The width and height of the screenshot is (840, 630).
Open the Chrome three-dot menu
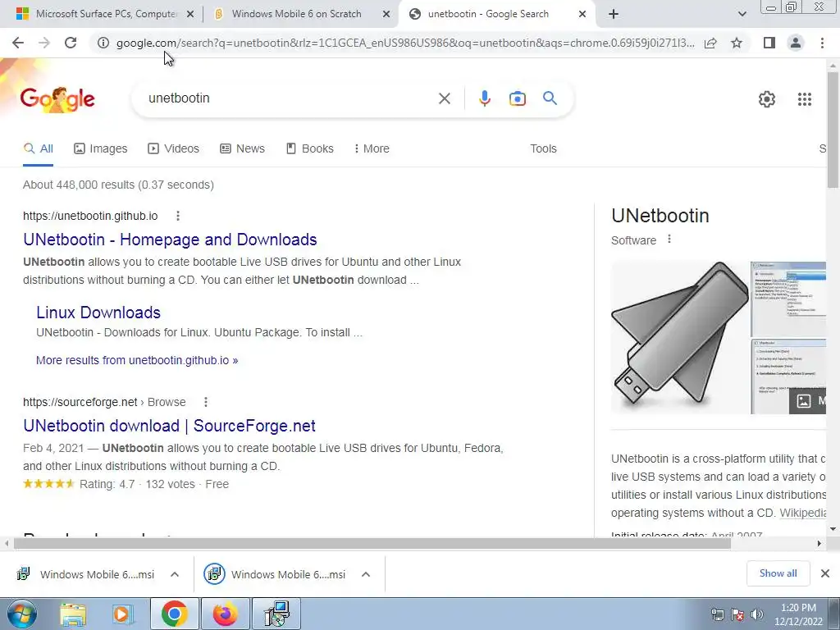coord(822,43)
